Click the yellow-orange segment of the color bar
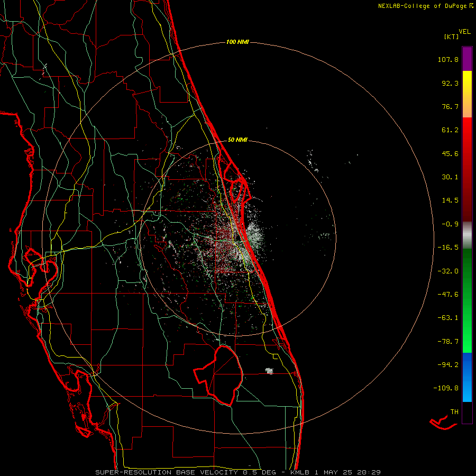The image size is (476, 476). tap(467, 94)
